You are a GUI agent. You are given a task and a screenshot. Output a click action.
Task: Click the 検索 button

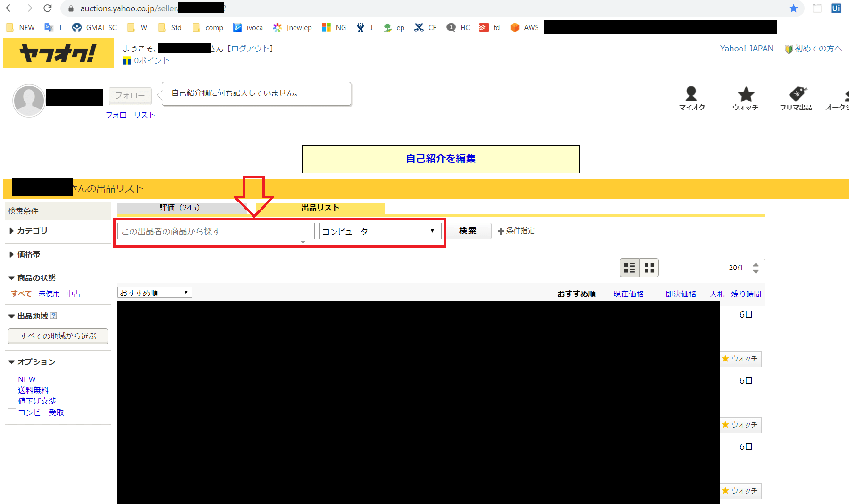tap(468, 231)
